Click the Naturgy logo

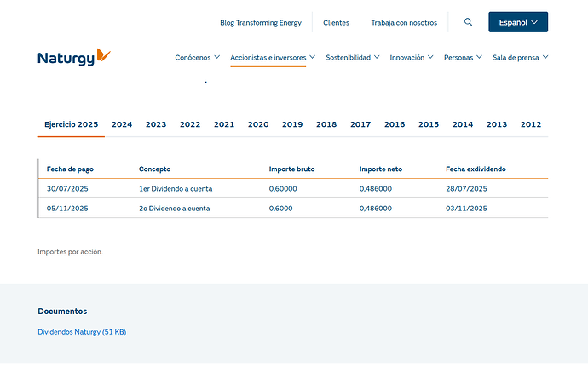[74, 58]
